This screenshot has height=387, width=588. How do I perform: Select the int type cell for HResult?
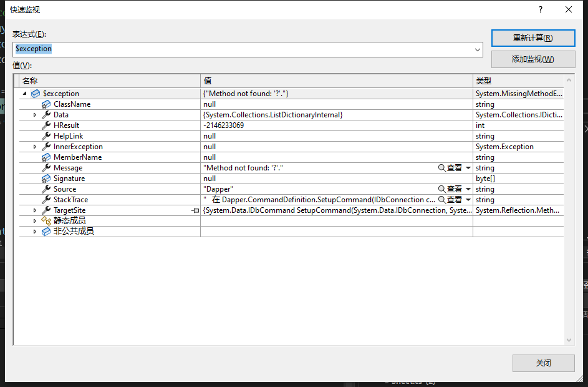click(x=480, y=125)
